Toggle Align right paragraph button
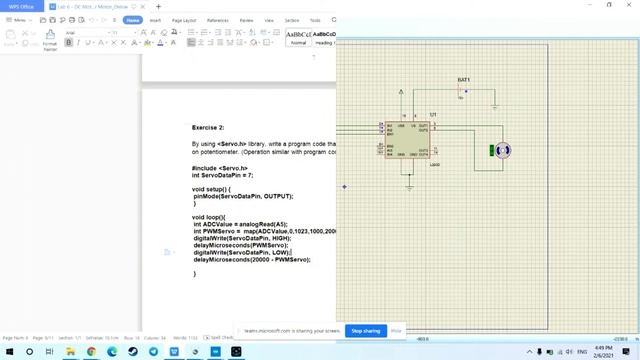This screenshot has height=360, width=640. point(211,42)
